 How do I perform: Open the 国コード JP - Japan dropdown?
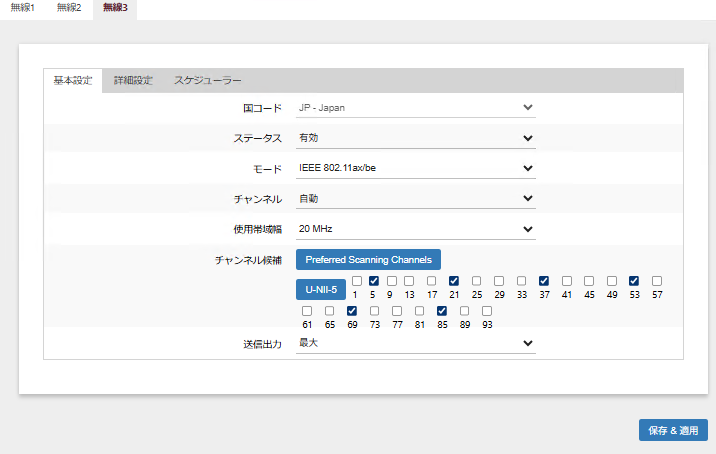[x=415, y=107]
